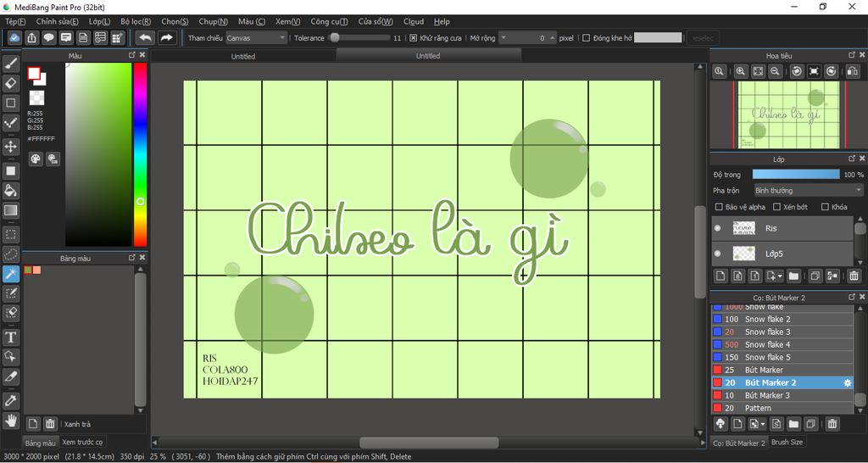Delete layer with the Lớp panel trash icon
Image resolution: width=868 pixels, height=463 pixels.
[x=854, y=276]
